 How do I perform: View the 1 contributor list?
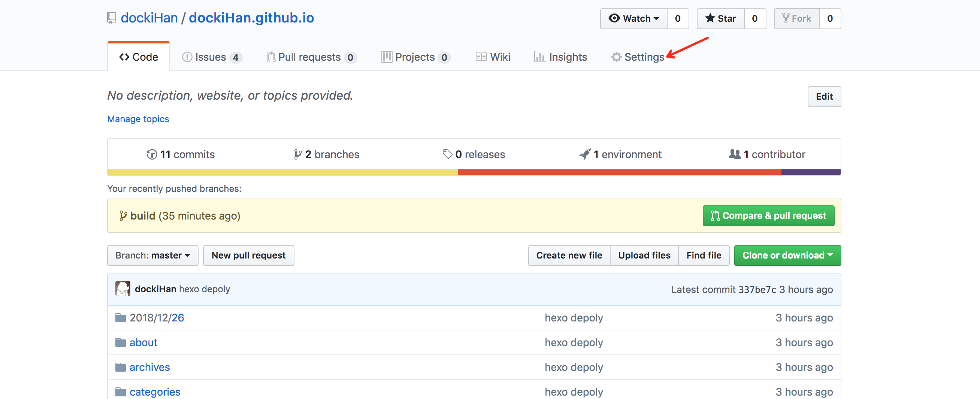tap(767, 154)
